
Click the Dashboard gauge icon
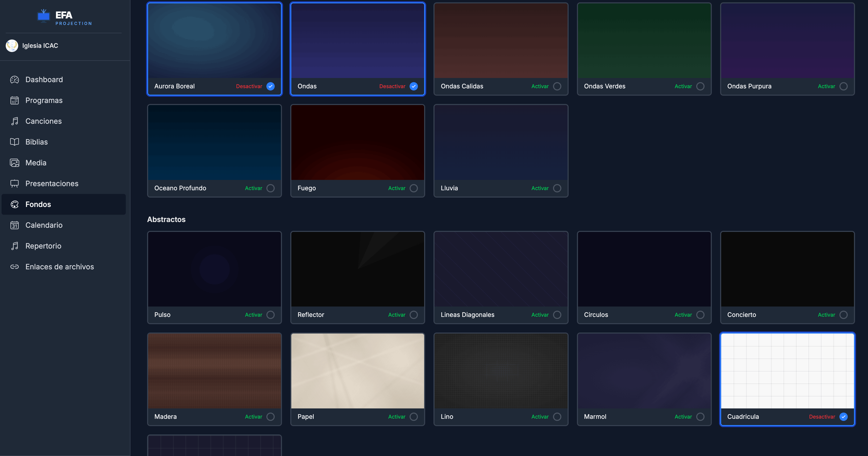pos(15,80)
